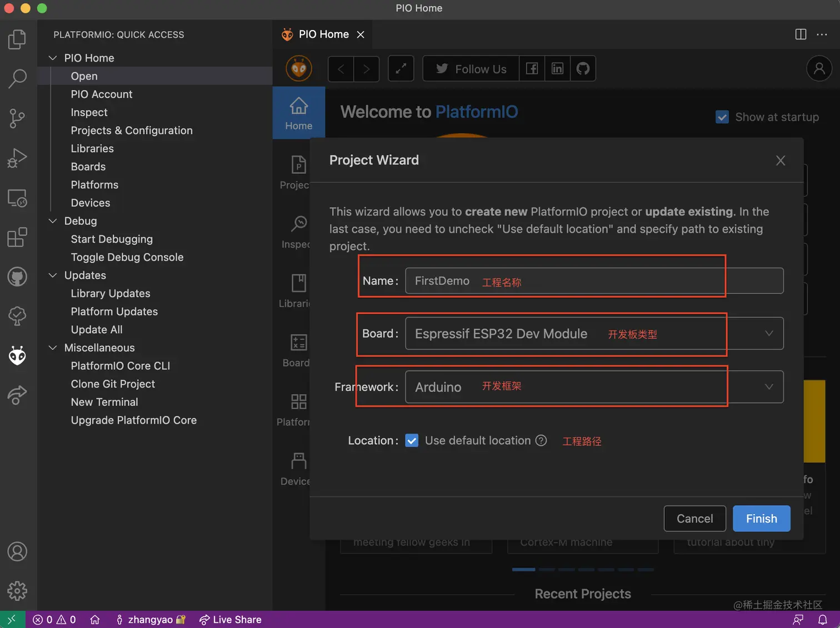Open the Accounts menu in activity bar

click(17, 551)
